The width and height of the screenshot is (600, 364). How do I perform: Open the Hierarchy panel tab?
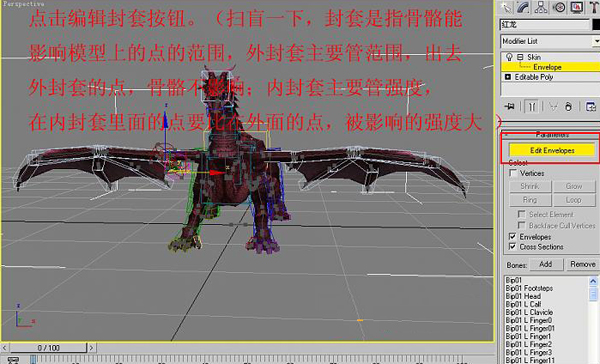541,7
